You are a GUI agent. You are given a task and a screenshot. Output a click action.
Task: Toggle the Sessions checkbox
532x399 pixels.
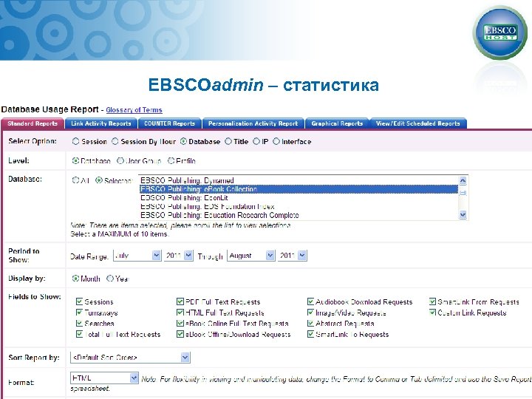[x=79, y=301]
